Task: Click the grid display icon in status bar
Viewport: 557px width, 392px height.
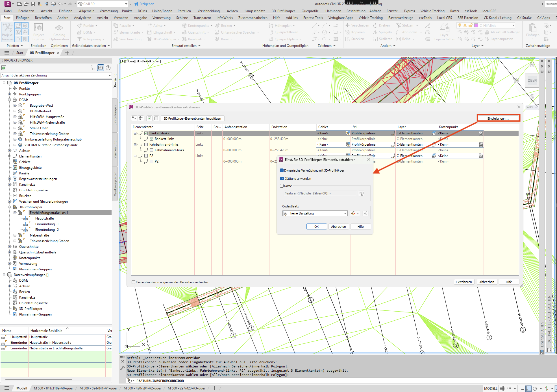Action: pos(502,388)
